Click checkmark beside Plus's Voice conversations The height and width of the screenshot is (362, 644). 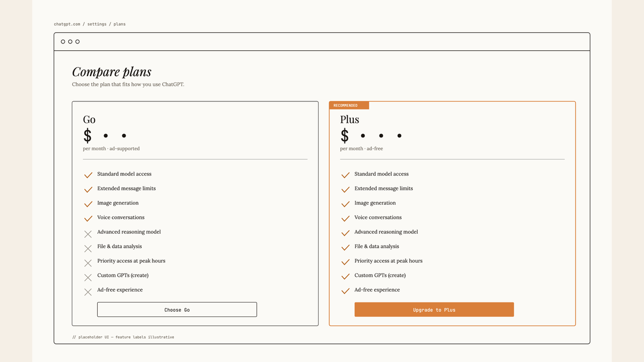pos(345,218)
